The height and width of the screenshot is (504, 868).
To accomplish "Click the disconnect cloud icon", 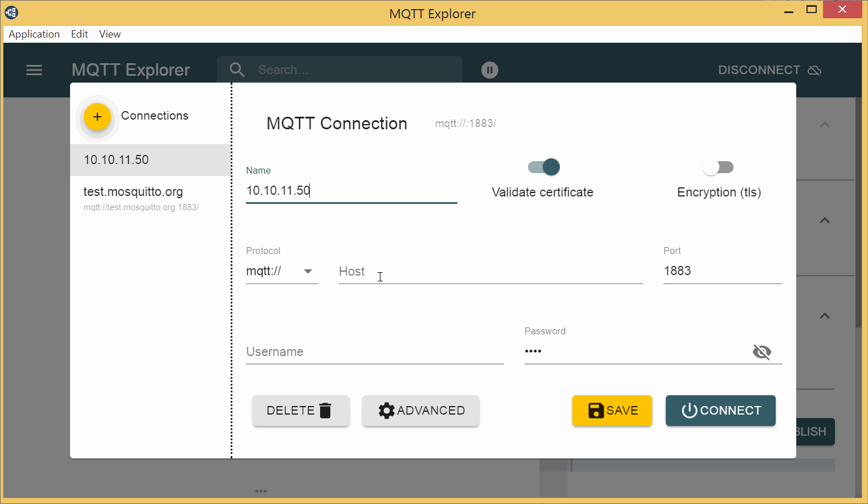I will click(x=814, y=70).
